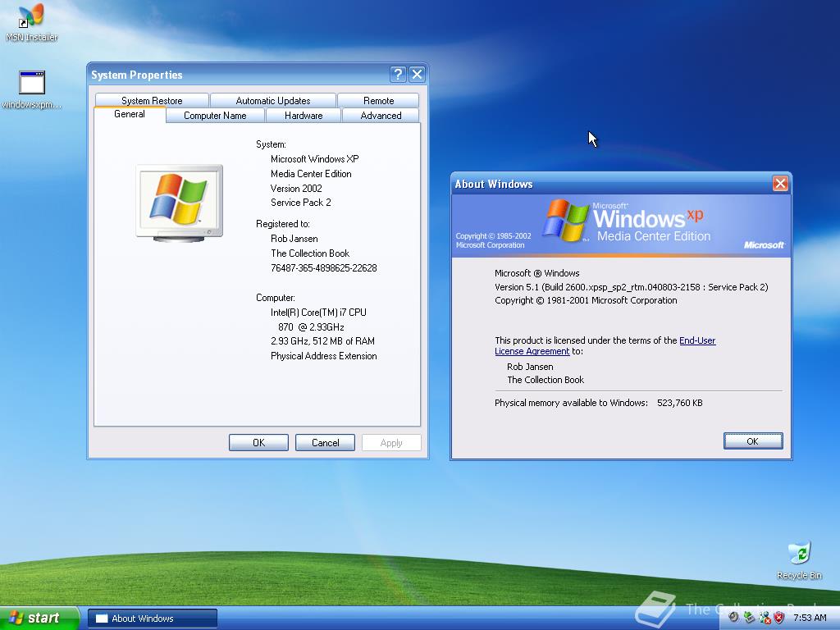Click the greyed Apply button
The height and width of the screenshot is (630, 840).
[391, 442]
